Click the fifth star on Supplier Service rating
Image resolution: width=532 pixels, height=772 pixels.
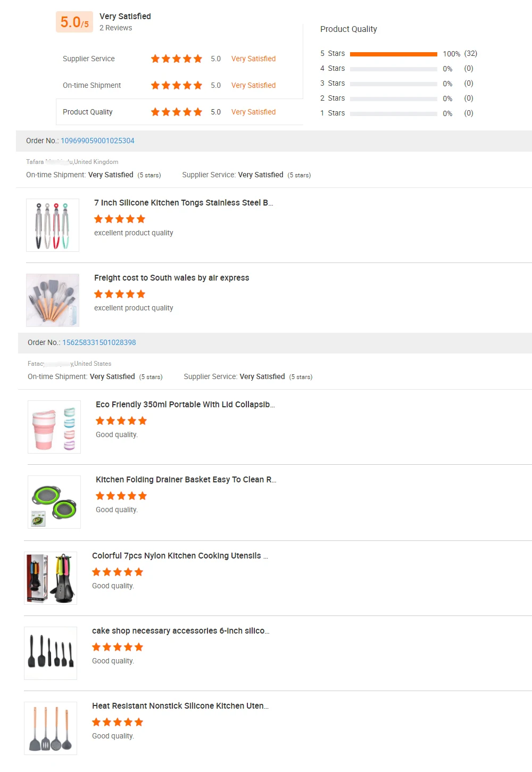pos(197,59)
